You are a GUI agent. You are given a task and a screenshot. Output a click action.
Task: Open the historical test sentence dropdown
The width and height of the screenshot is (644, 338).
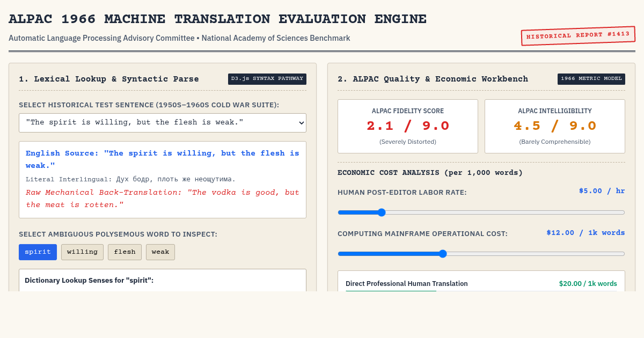pos(163,123)
